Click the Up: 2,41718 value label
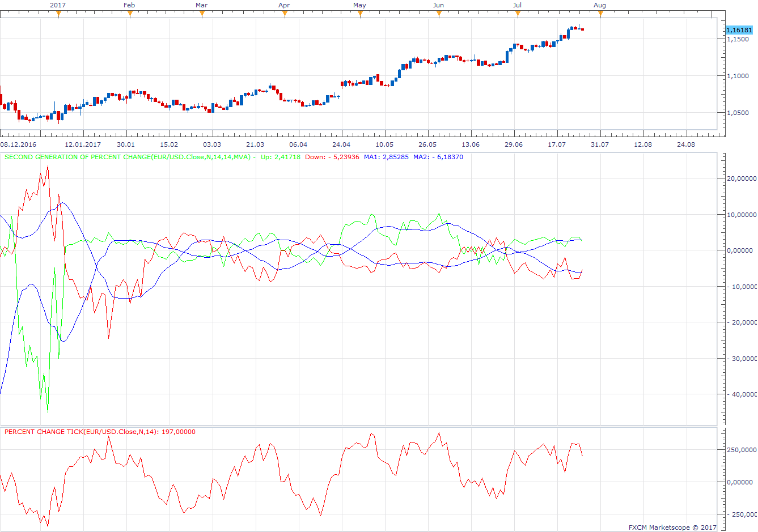 pyautogui.click(x=281, y=157)
